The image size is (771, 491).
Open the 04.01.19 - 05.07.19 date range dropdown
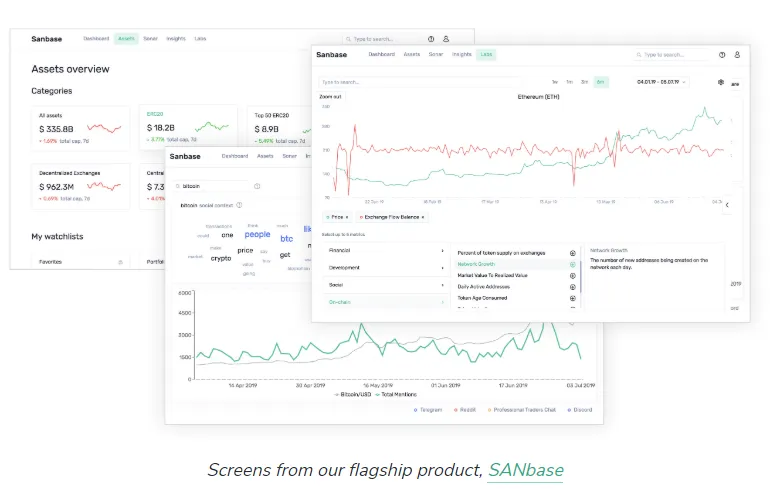click(661, 82)
